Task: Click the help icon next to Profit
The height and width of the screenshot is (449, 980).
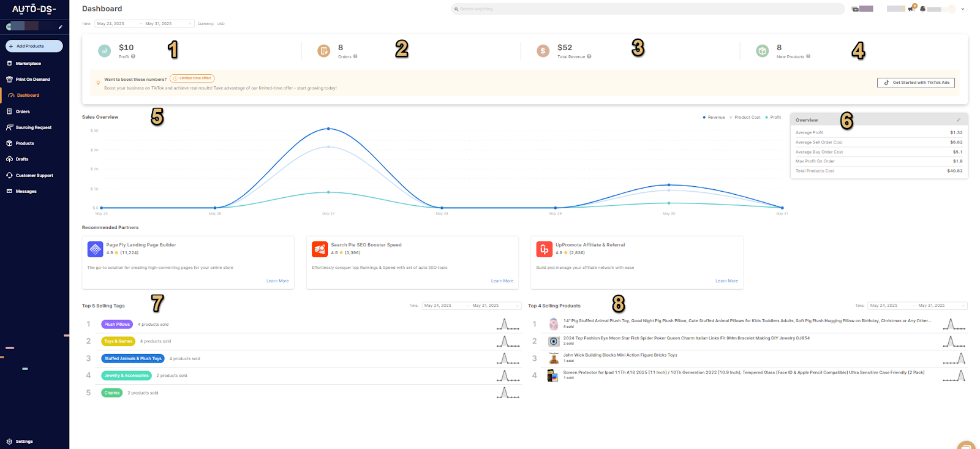Action: coord(133,56)
